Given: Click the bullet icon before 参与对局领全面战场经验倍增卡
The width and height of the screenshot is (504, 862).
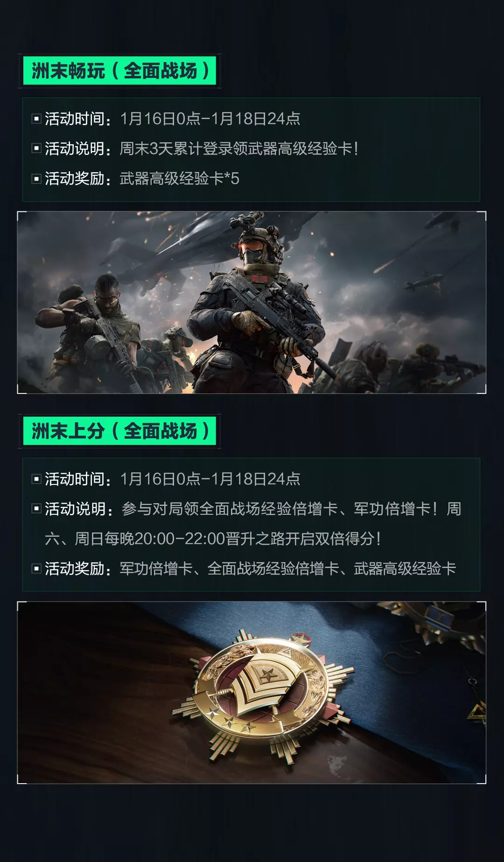Looking at the screenshot, I should (36, 509).
